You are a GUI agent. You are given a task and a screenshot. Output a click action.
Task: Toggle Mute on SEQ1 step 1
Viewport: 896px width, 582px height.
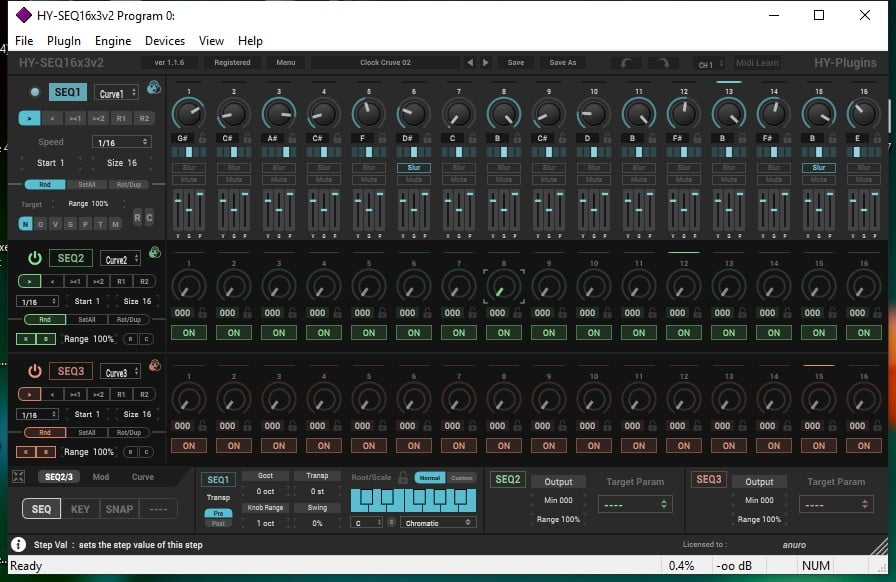(189, 180)
